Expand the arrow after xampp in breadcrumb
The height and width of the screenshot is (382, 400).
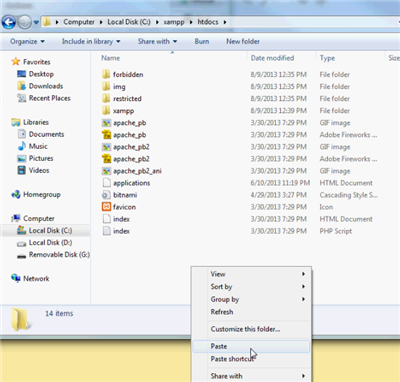(191, 22)
